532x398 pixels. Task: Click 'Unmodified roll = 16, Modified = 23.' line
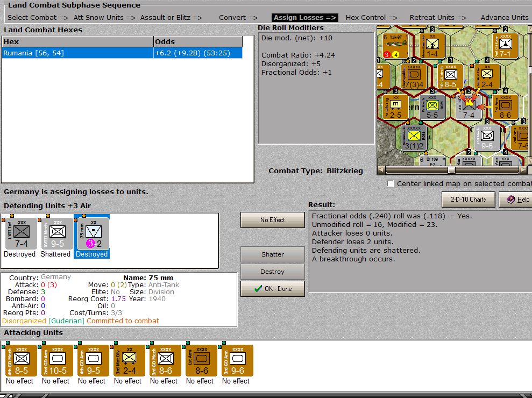point(374,225)
